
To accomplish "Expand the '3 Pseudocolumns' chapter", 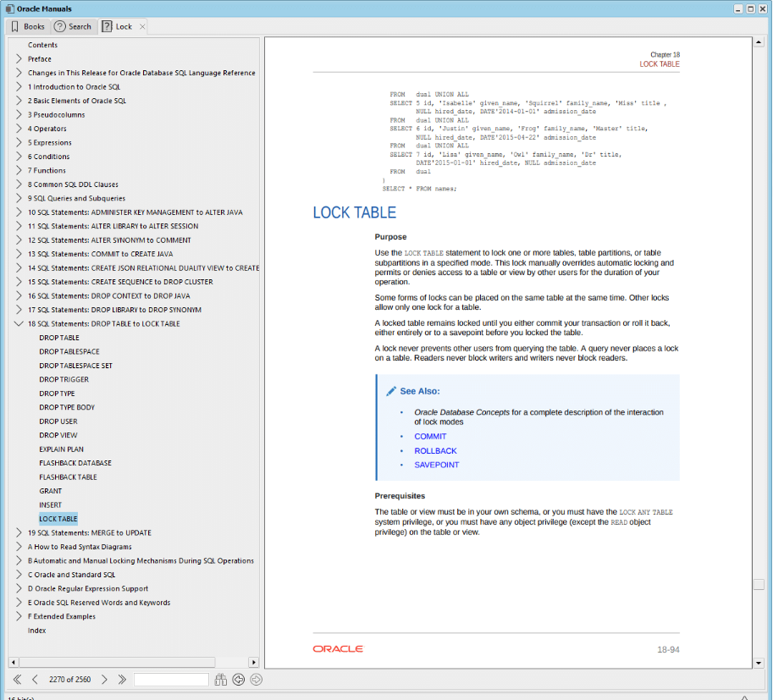I will pos(19,114).
